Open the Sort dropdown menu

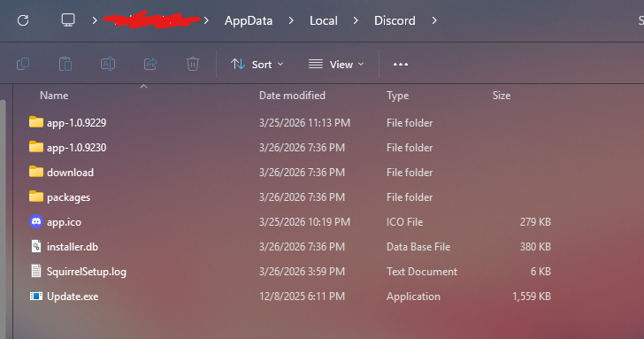(x=257, y=64)
